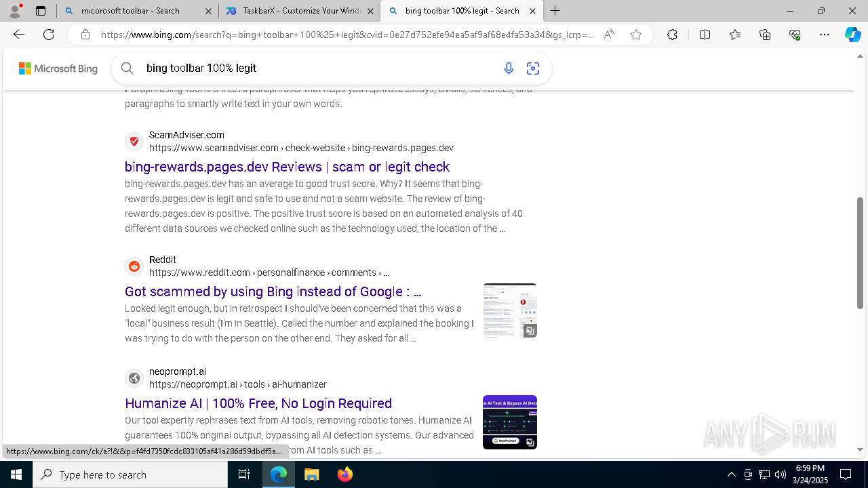
Task: Open the Reddit post thumbnail image
Action: [x=510, y=310]
